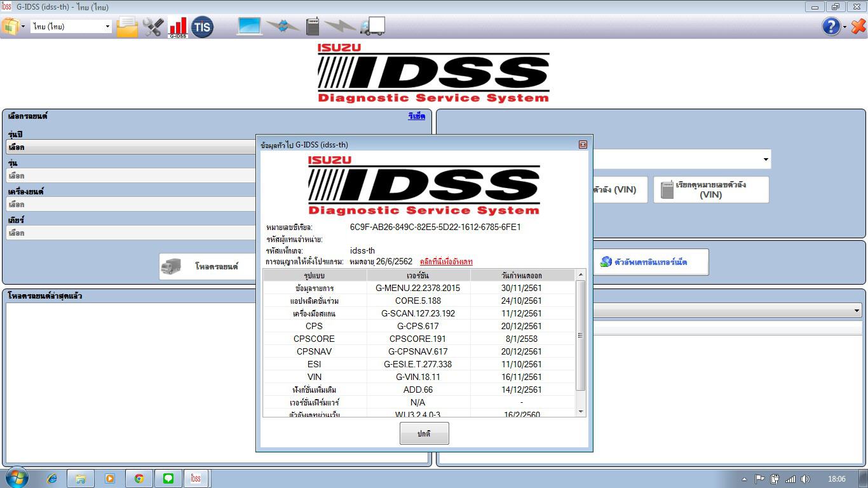This screenshot has width=868, height=488.
Task: Select the CORE.5.188 version cell
Action: [x=418, y=301]
